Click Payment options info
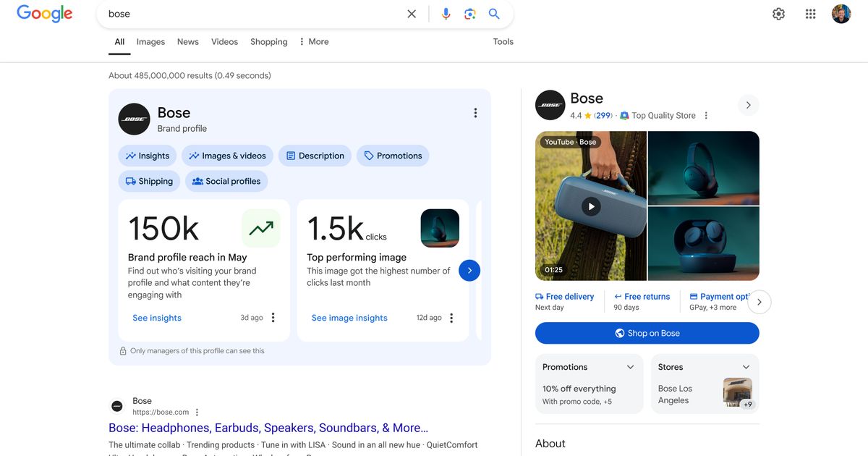 pyautogui.click(x=720, y=302)
